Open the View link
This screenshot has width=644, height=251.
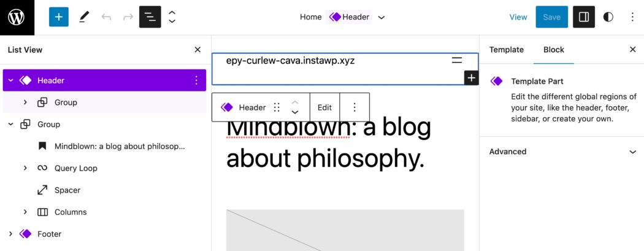[518, 17]
